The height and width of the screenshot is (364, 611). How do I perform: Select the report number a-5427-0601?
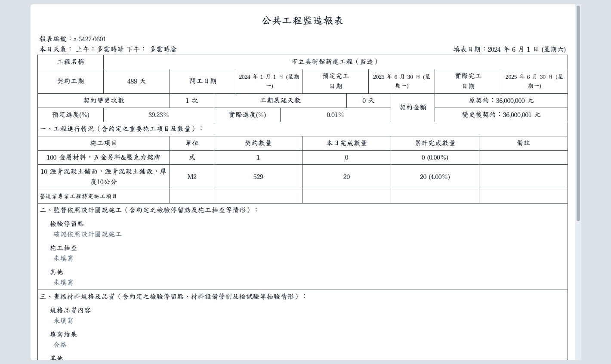coord(89,39)
